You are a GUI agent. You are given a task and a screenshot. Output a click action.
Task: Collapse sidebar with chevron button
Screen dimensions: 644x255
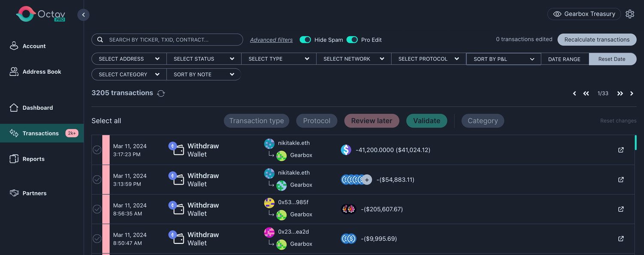click(x=83, y=15)
